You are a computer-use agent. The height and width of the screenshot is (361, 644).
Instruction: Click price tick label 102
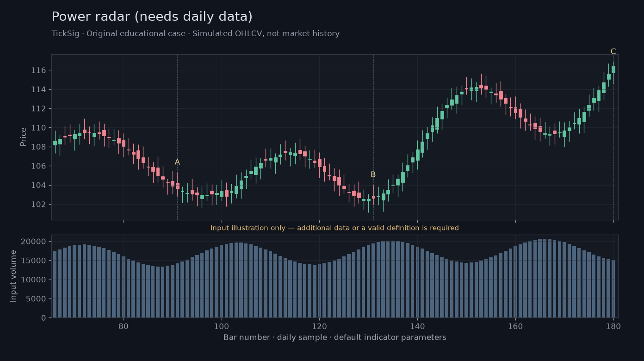(x=39, y=205)
